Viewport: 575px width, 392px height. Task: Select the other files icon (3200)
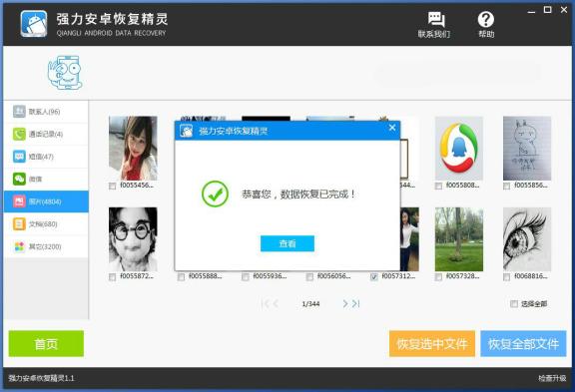tap(19, 246)
